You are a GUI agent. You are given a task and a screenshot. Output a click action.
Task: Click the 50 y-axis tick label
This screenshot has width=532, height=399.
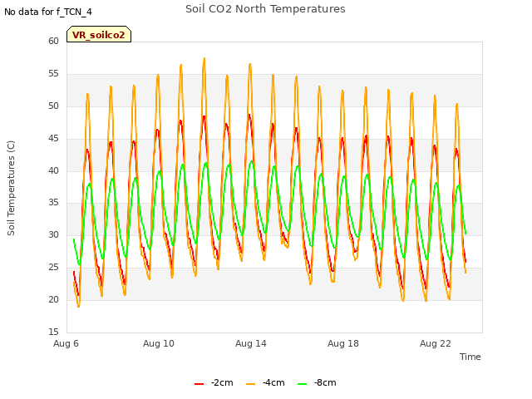click(x=53, y=106)
